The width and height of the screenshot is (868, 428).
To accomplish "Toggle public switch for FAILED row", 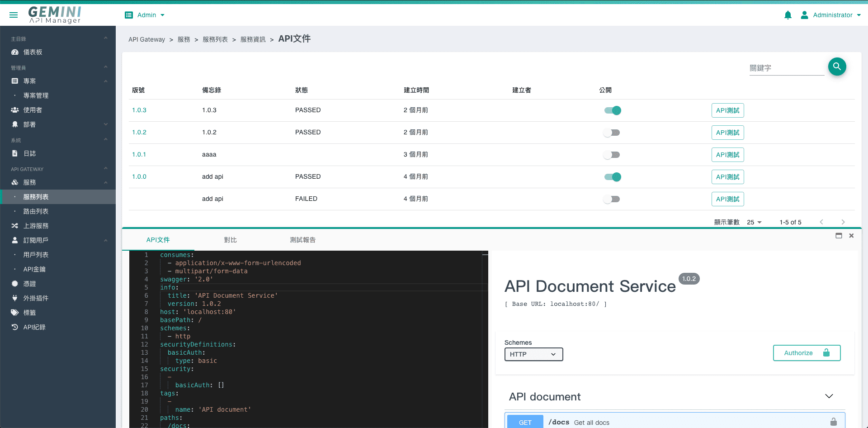I will coord(612,199).
